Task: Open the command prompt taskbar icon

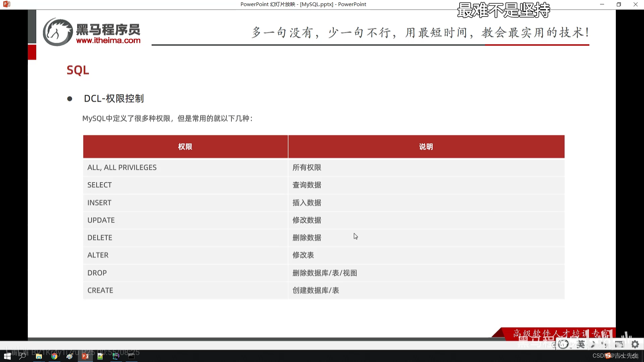Action: 131,356
